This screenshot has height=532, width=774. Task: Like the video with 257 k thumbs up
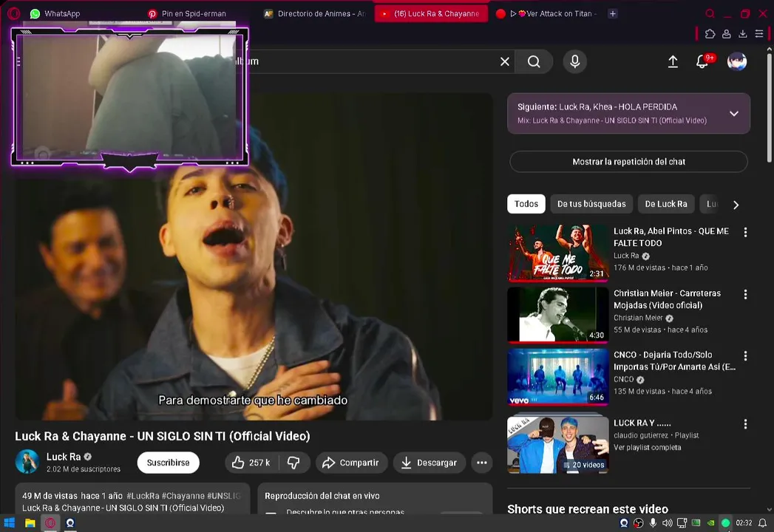tap(252, 463)
